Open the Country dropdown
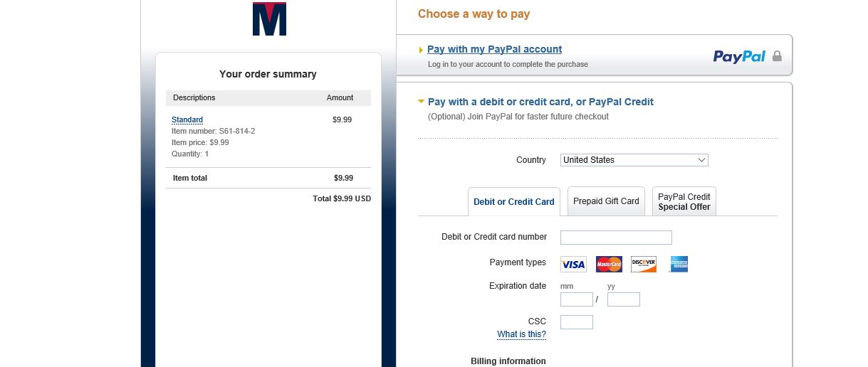Viewport: 868px width, 367px height. [x=634, y=160]
